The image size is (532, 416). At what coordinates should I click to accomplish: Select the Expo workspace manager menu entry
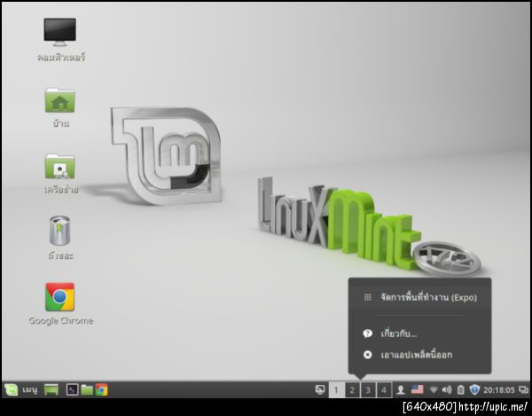(x=420, y=297)
